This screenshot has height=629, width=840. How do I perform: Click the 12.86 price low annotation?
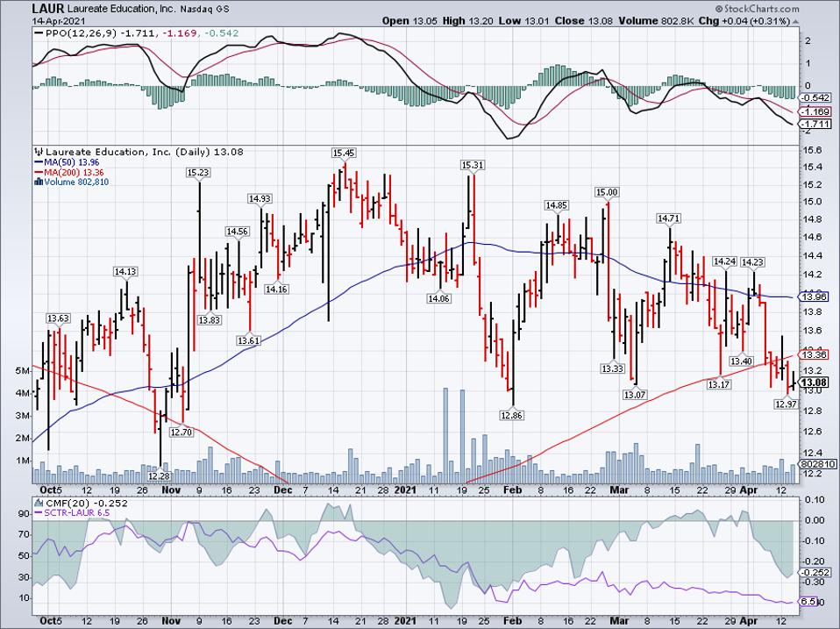point(511,415)
